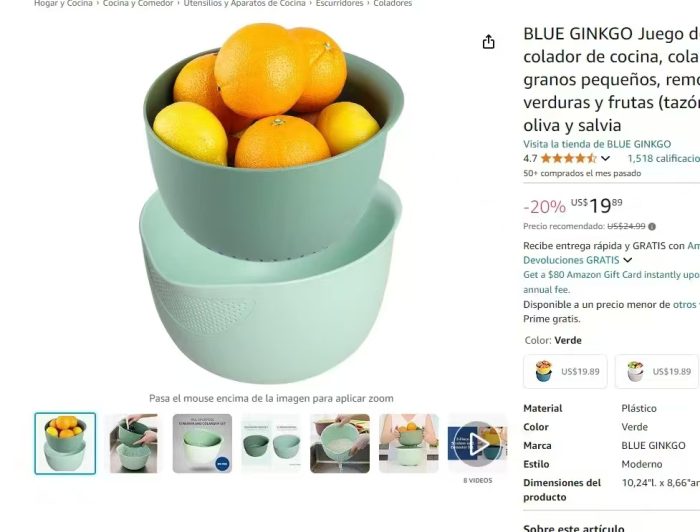Visit the BLUE GINKGO store link
The image size is (700, 532).
pos(597,144)
